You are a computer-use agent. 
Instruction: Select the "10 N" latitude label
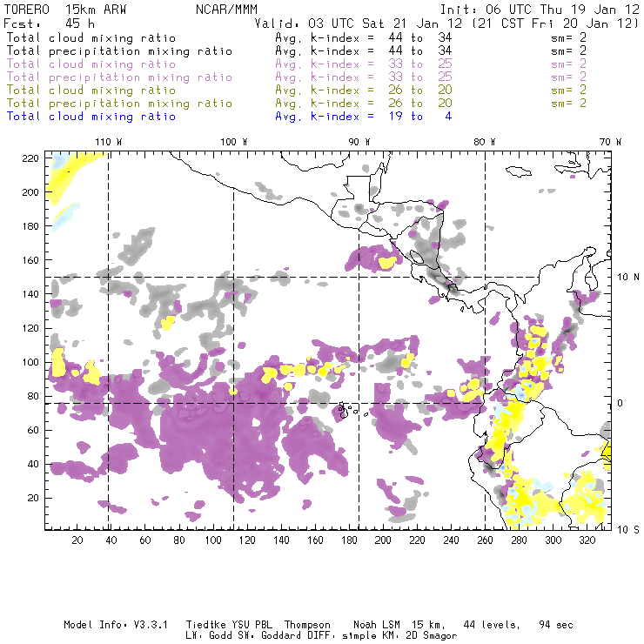pos(628,278)
